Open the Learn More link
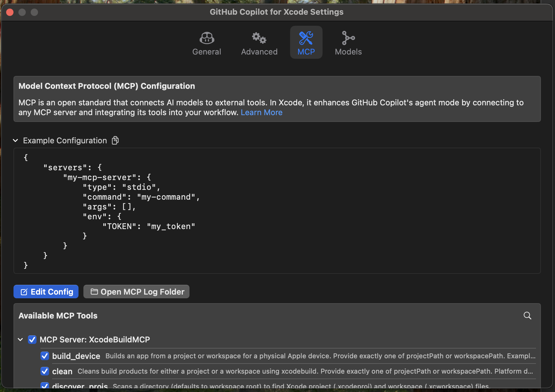 tap(262, 112)
